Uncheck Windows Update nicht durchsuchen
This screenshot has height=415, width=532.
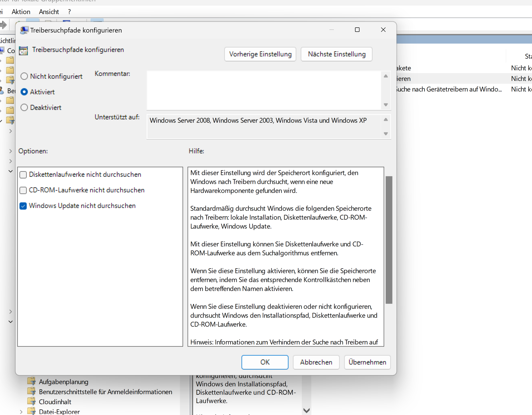click(x=23, y=206)
